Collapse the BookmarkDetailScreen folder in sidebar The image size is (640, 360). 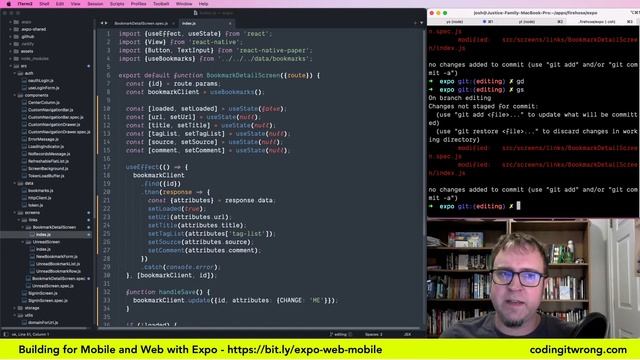[23, 227]
